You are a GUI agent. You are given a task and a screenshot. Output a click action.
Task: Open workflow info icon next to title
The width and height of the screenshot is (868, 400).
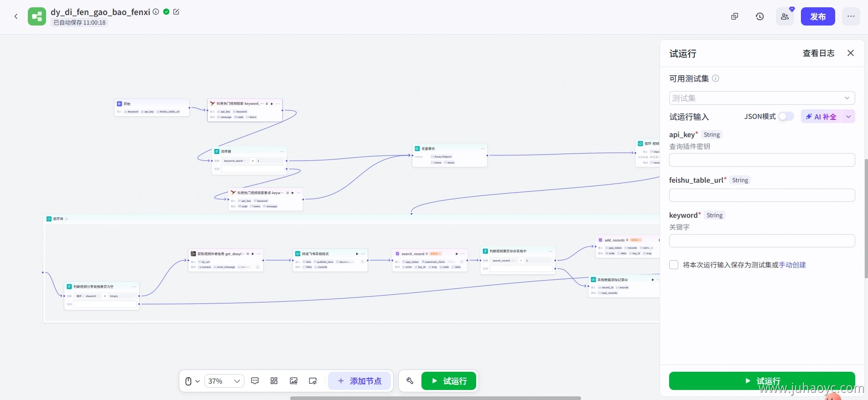tap(156, 12)
